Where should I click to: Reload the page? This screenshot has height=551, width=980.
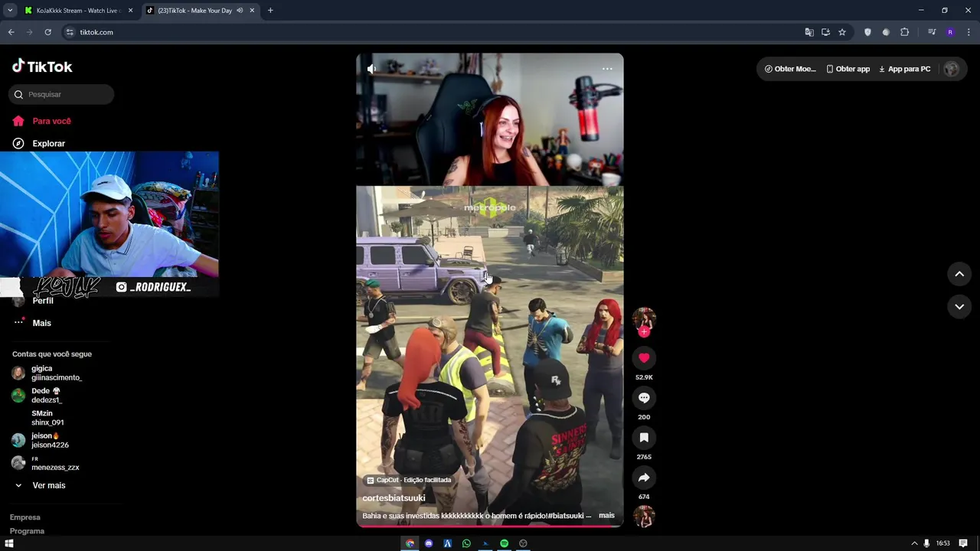pos(47,32)
